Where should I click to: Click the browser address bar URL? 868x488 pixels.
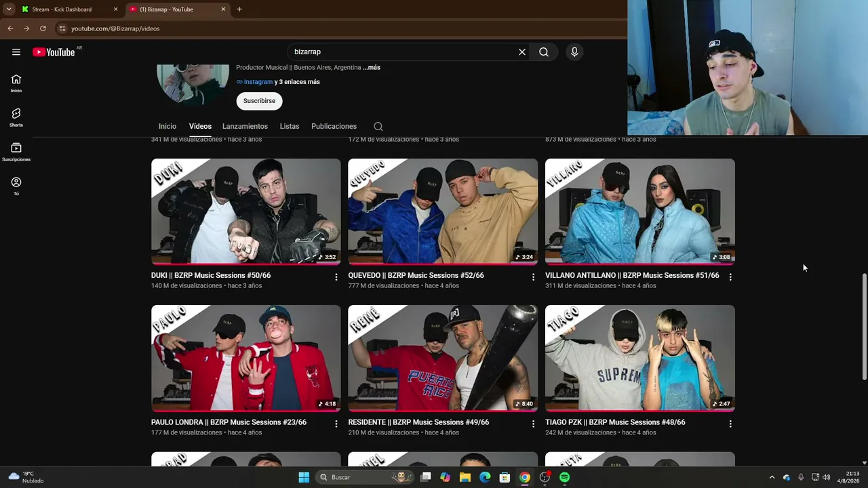(115, 28)
